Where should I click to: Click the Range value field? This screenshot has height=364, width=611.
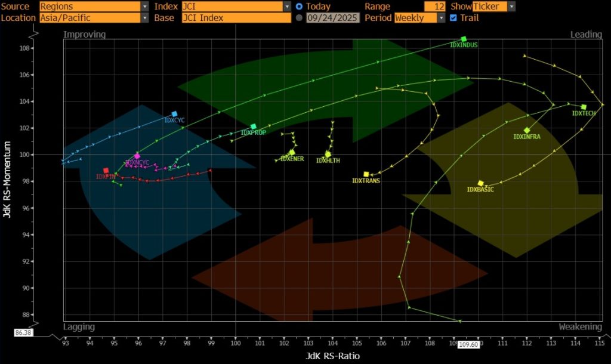point(434,7)
